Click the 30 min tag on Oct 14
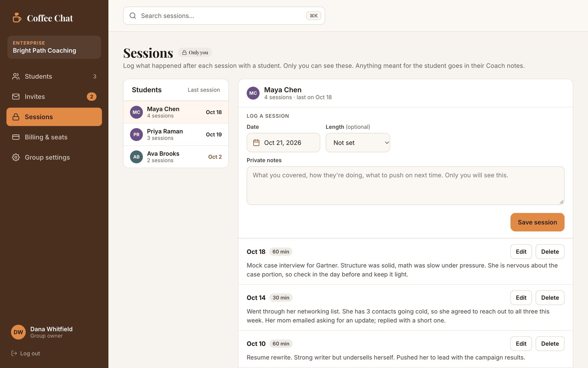The image size is (588, 368). [x=281, y=298]
